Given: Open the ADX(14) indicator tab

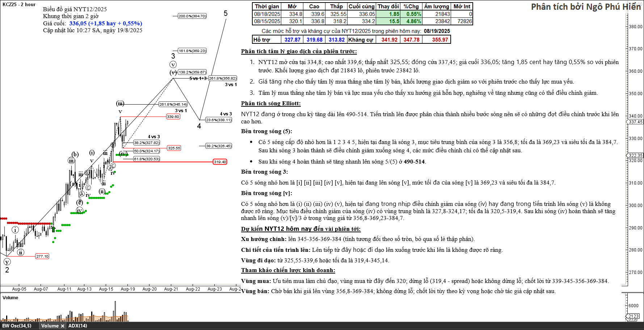Looking at the screenshot, I should click(x=77, y=326).
